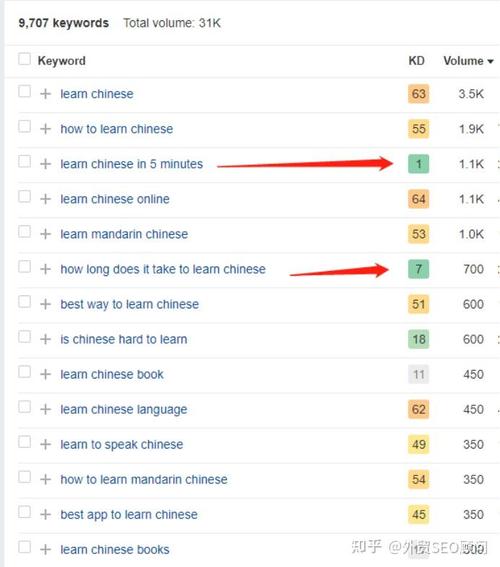Expand "learn chinese language" row plus sign

coord(45,409)
